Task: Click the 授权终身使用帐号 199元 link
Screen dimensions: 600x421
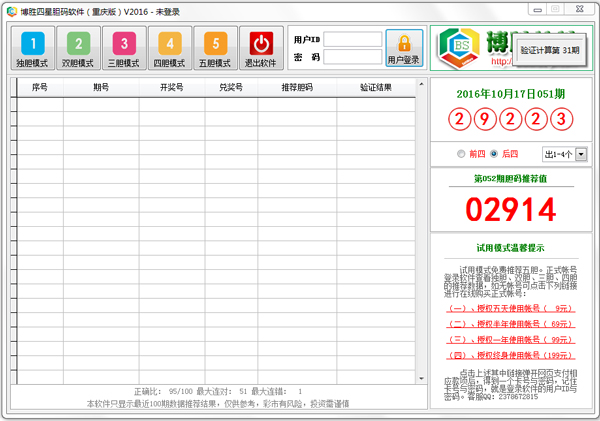Action: pyautogui.click(x=510, y=355)
